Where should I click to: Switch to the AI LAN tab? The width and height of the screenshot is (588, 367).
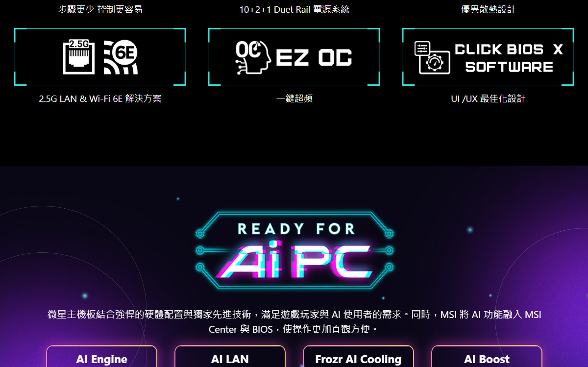pyautogui.click(x=230, y=356)
